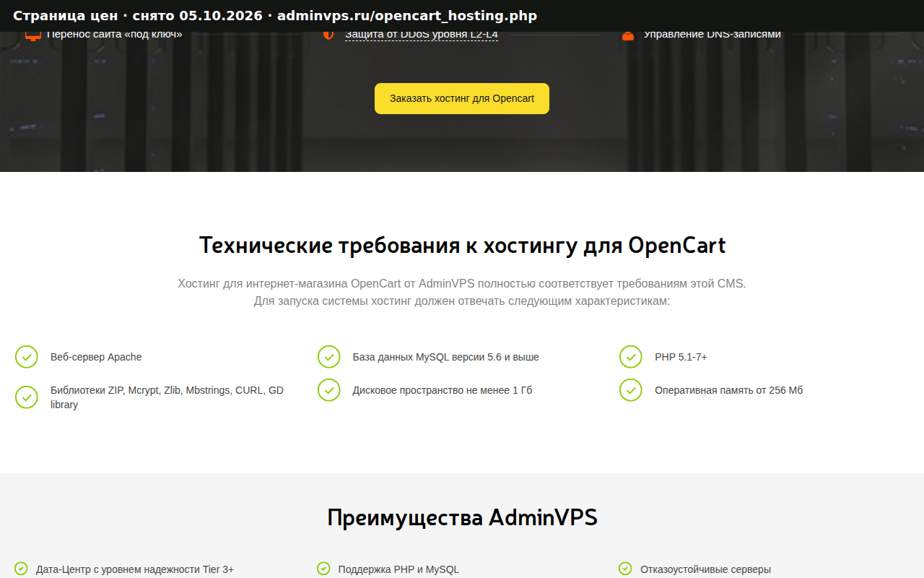
Task: Click the line Для запуска системы хостинг должен отвечать
Action: (462, 301)
